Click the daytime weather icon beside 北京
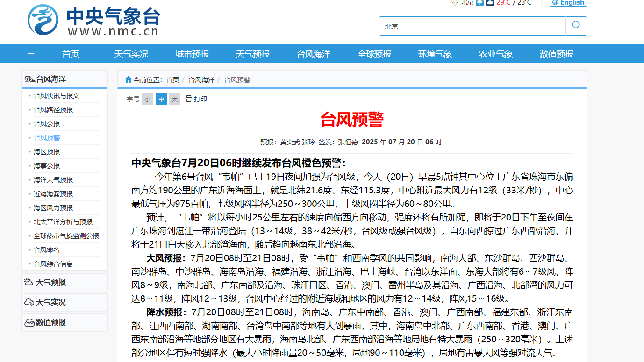 [479, 2]
